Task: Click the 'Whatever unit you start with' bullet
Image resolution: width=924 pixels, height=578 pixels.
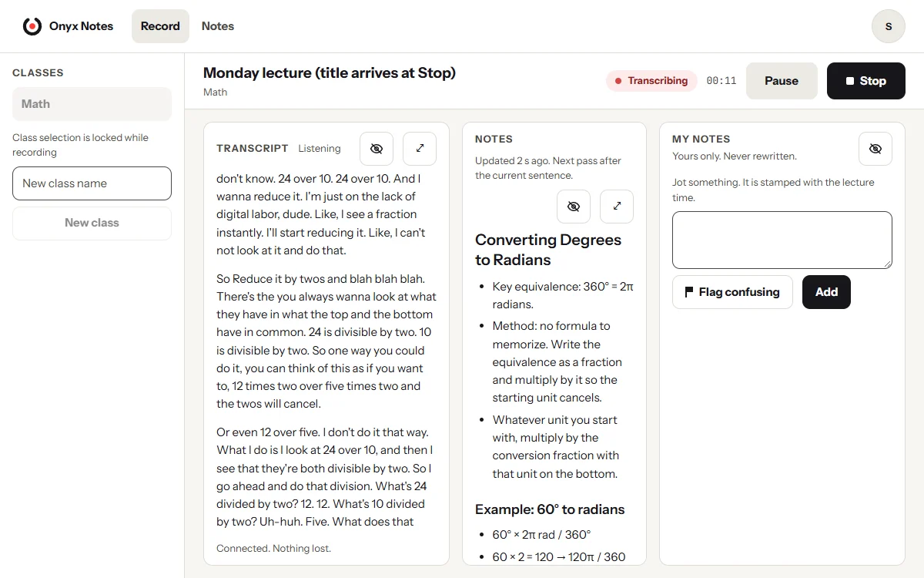Action: [x=556, y=447]
